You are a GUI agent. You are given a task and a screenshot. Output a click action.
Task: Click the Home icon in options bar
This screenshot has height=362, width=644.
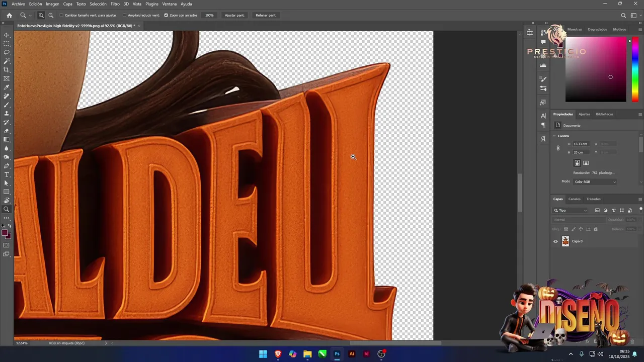(x=9, y=16)
